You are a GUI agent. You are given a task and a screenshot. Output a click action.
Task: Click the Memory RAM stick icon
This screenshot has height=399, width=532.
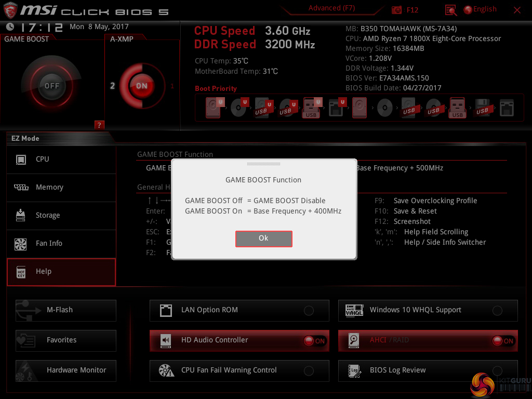[21, 187]
